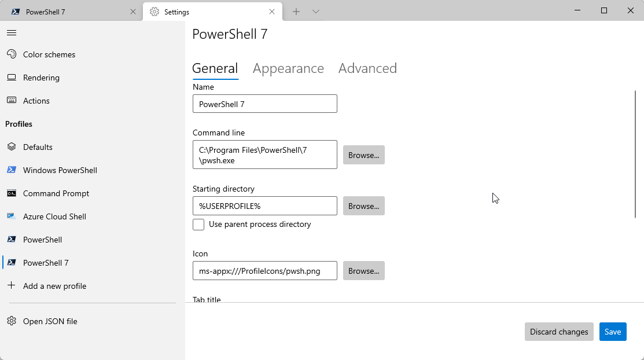The image size is (644, 360).
Task: Browse for a starting directory
Action: 363,205
